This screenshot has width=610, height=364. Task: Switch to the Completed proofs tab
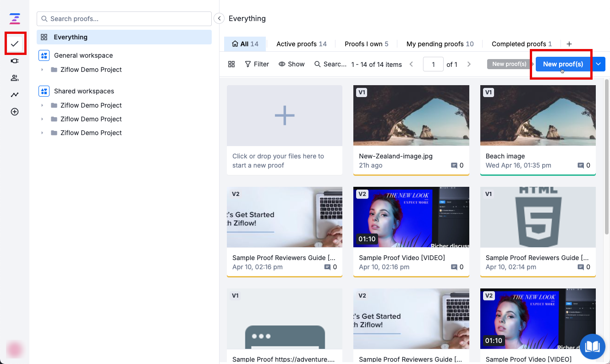point(521,44)
